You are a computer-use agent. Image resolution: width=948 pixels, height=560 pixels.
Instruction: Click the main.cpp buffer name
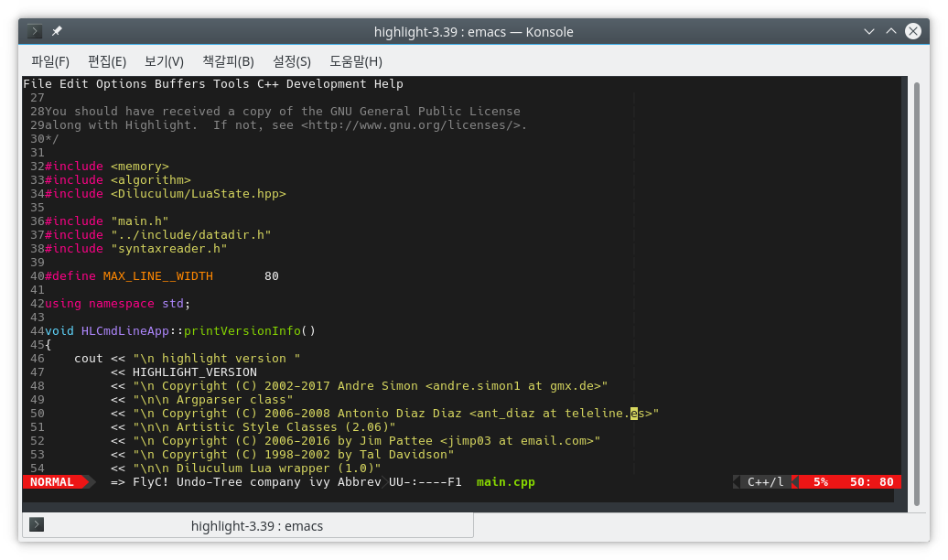coord(505,482)
